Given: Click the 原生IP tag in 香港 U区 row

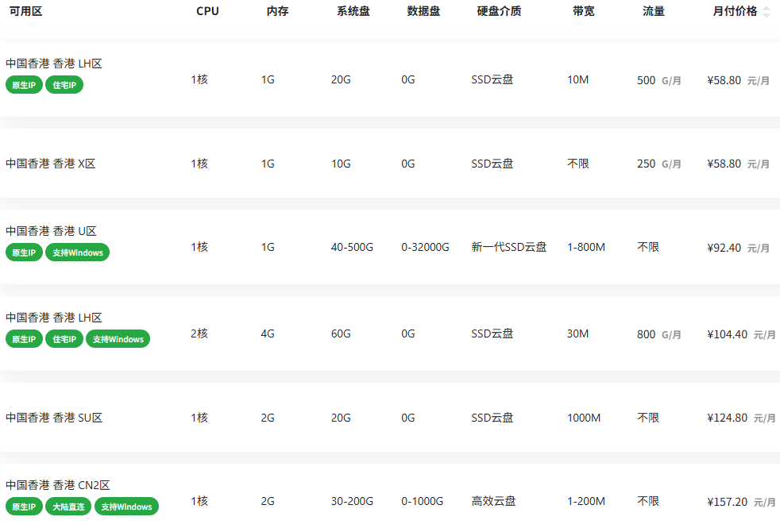Looking at the screenshot, I should 24,253.
